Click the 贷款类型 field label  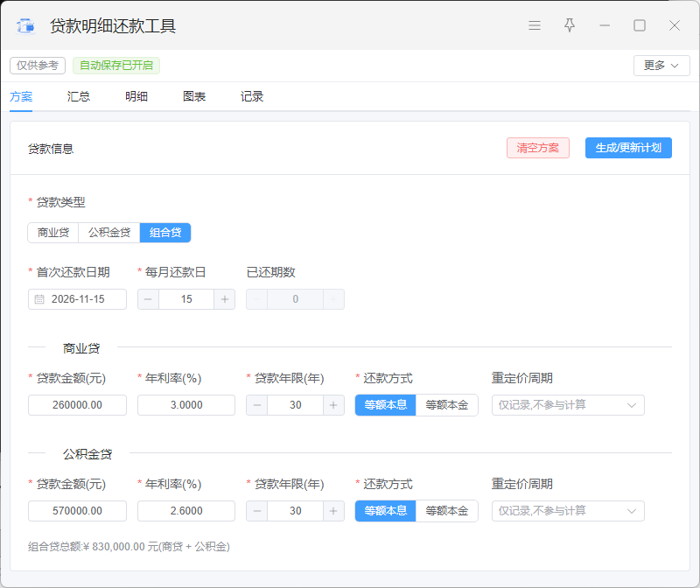(x=60, y=202)
